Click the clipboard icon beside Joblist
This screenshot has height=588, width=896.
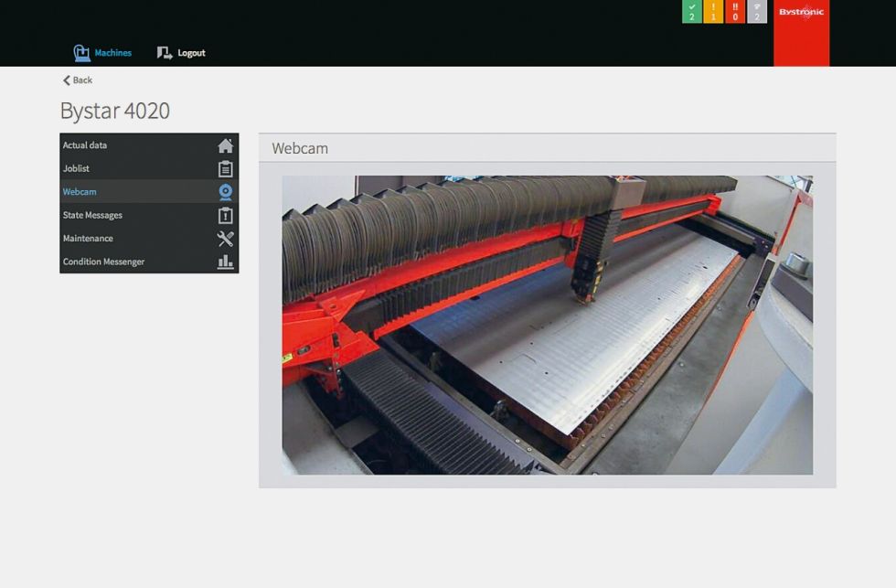click(x=226, y=168)
